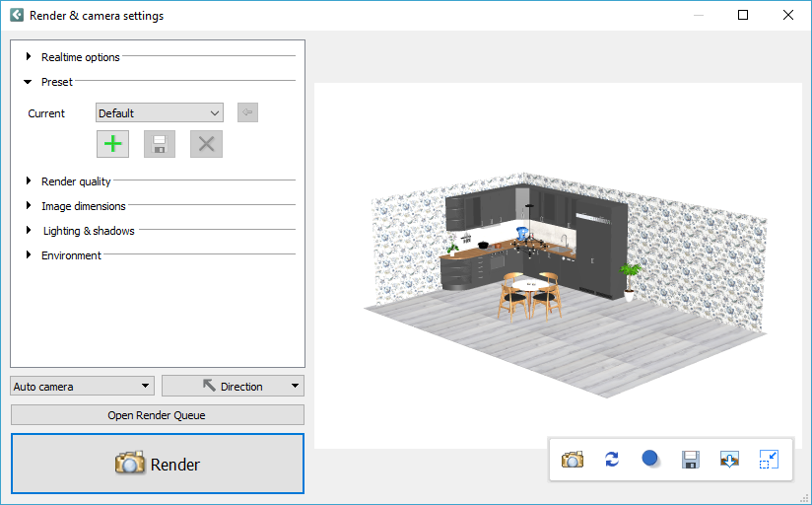Click the grey arrow beside Default preset

(x=247, y=113)
